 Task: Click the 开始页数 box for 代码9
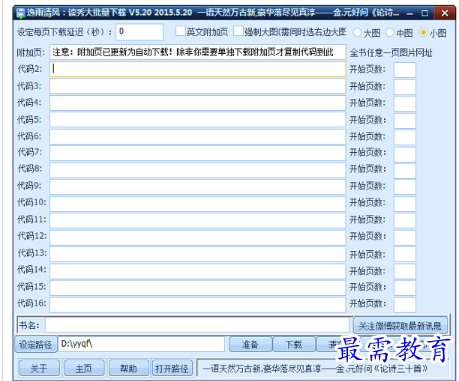(405, 187)
